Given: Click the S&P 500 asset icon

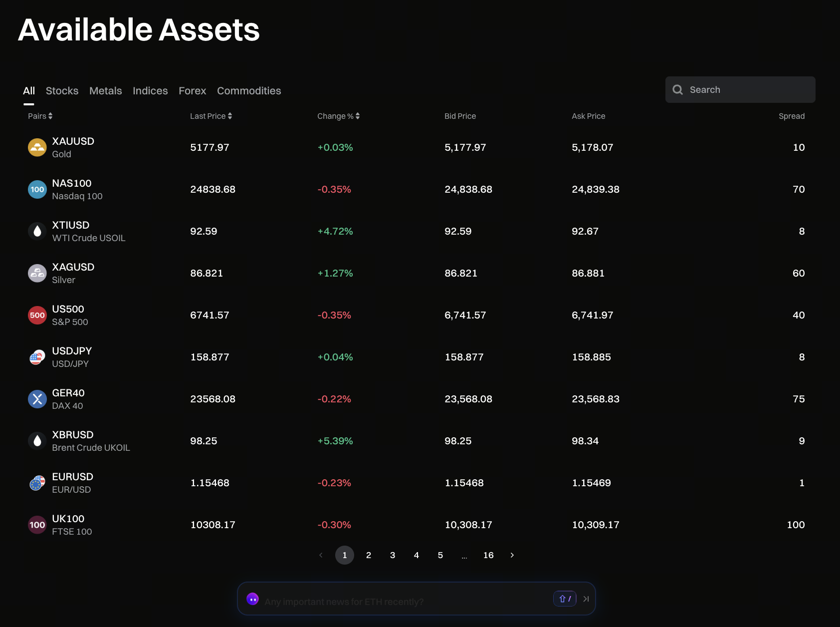Looking at the screenshot, I should (x=37, y=315).
